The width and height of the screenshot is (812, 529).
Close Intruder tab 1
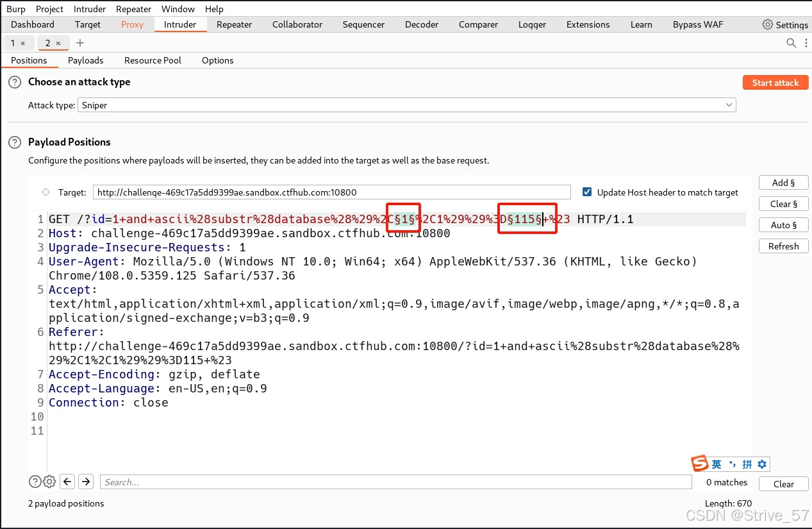[23, 43]
